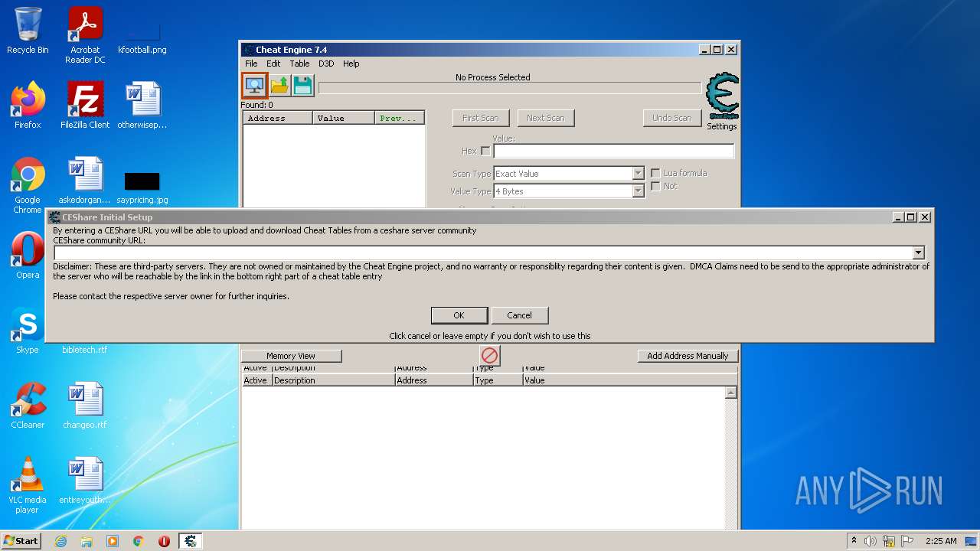Image resolution: width=980 pixels, height=551 pixels.
Task: Click Cancel in CEShare setup
Action: click(519, 315)
